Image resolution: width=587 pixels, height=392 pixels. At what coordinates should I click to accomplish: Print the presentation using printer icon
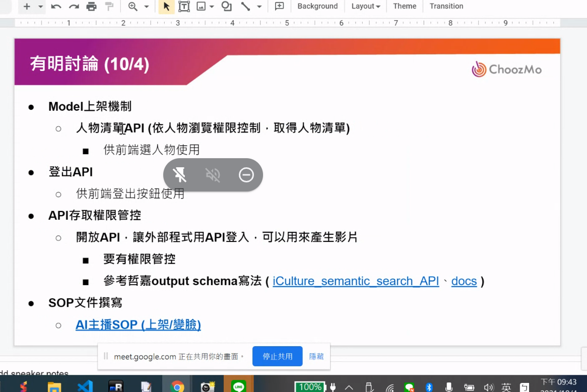[91, 7]
